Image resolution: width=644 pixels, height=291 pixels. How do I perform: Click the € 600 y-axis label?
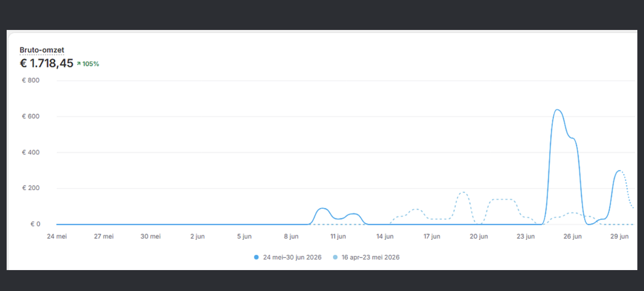pyautogui.click(x=31, y=116)
